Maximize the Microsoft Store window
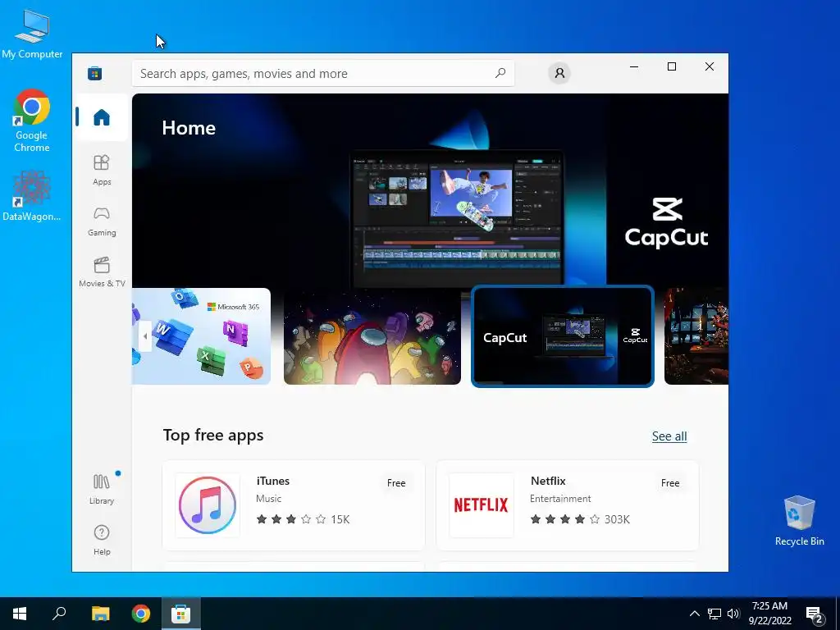This screenshot has height=630, width=840. tap(672, 67)
